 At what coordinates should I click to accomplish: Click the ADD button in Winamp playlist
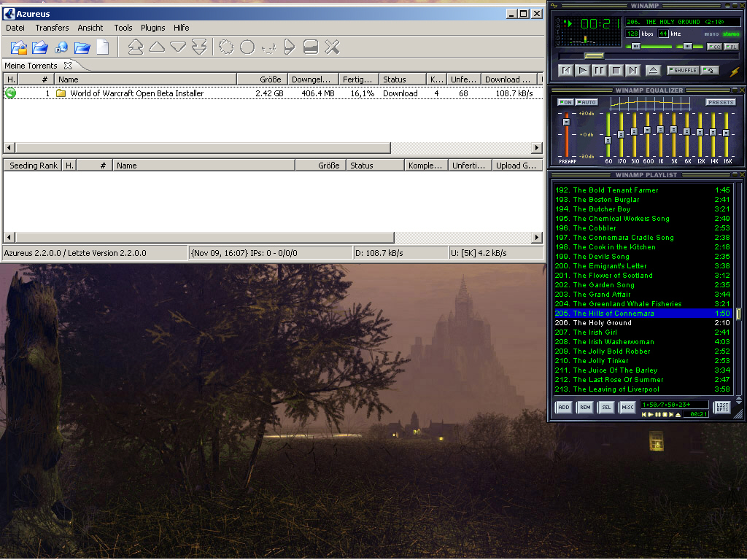pyautogui.click(x=564, y=408)
